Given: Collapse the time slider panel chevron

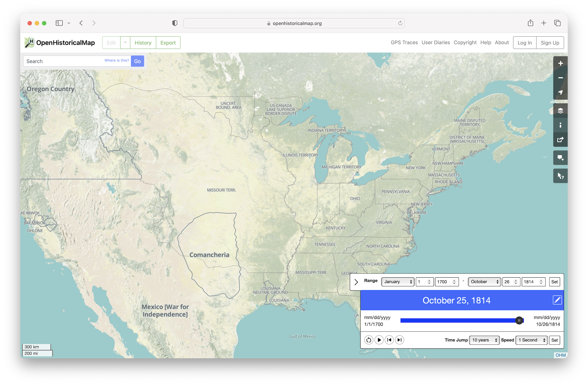Looking at the screenshot, I should pyautogui.click(x=356, y=282).
